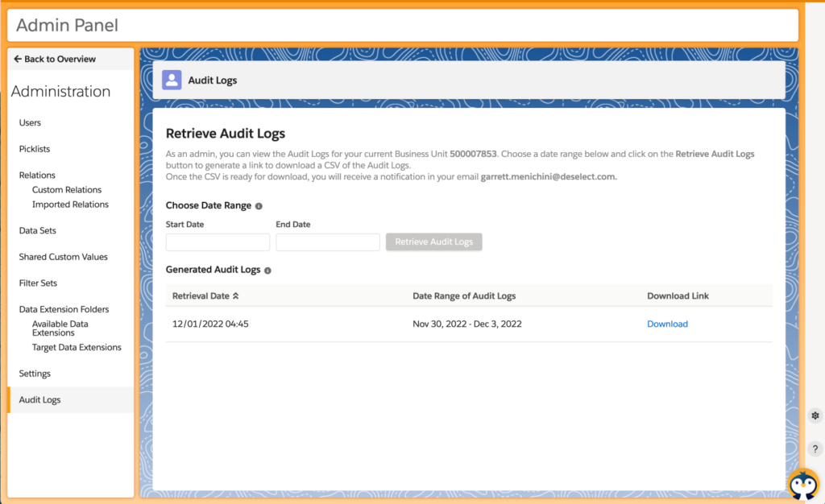Open Imported Relations submenu item
This screenshot has width=825, height=504.
coord(70,204)
